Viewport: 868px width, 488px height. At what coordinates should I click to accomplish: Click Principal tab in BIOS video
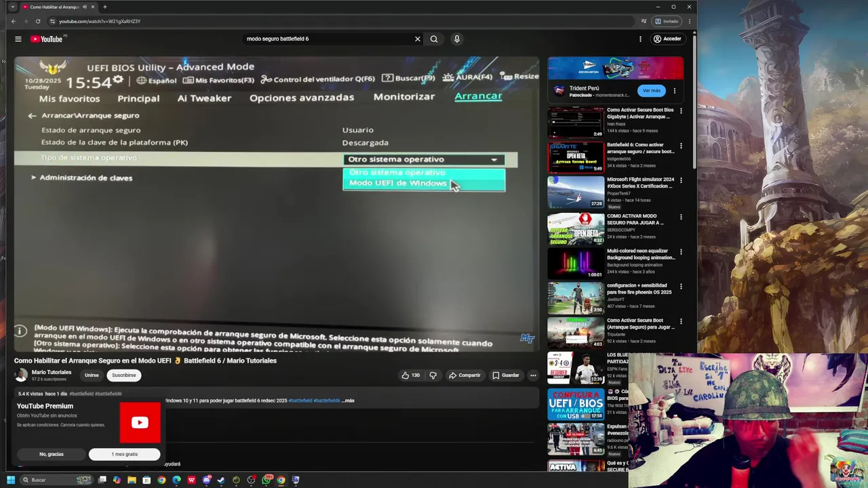138,98
